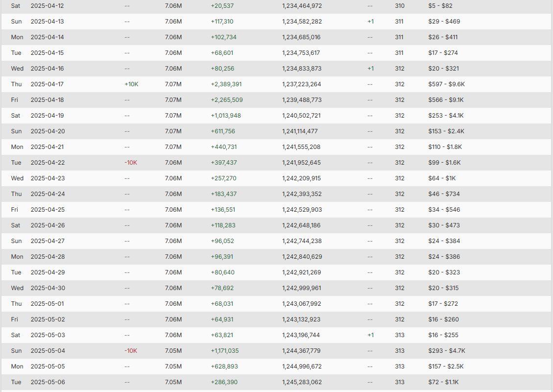This screenshot has width=553, height=392.
Task: Select the +440,731 views value
Action: tap(223, 147)
